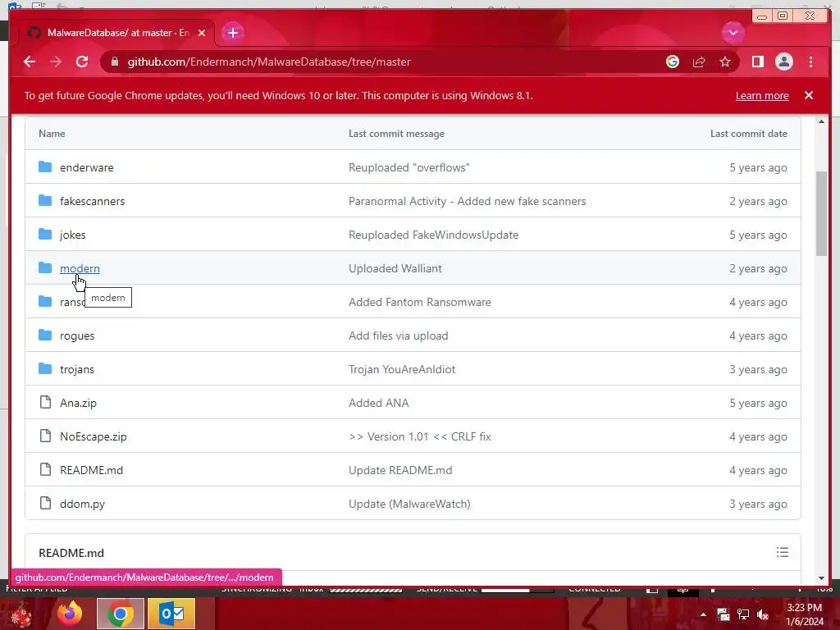The height and width of the screenshot is (630, 840).
Task: Launch Firefox from the taskbar
Action: [70, 614]
